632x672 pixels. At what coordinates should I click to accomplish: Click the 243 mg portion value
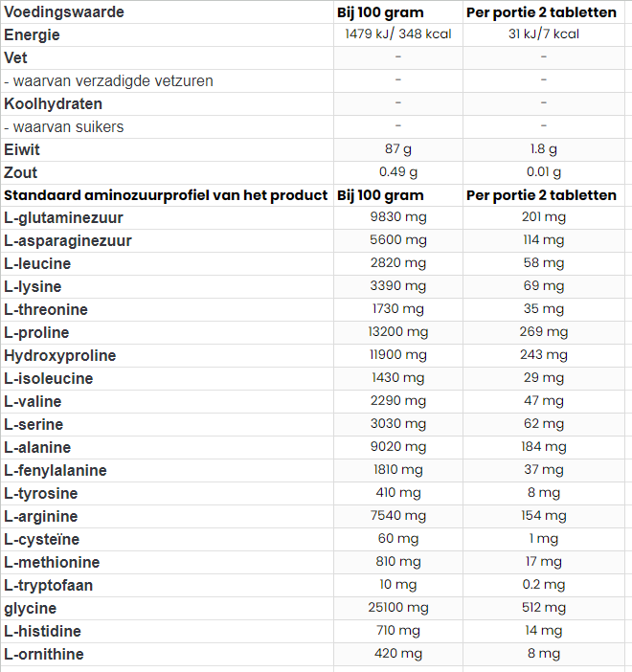pos(543,355)
